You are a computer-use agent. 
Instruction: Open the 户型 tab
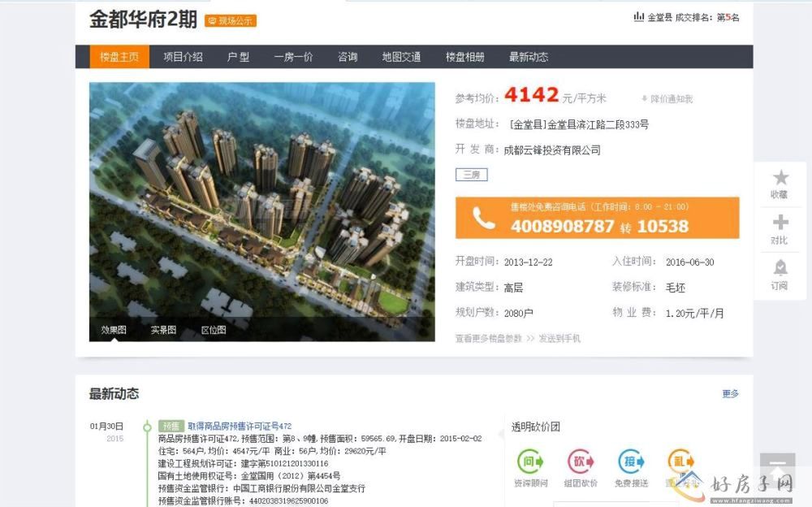238,57
